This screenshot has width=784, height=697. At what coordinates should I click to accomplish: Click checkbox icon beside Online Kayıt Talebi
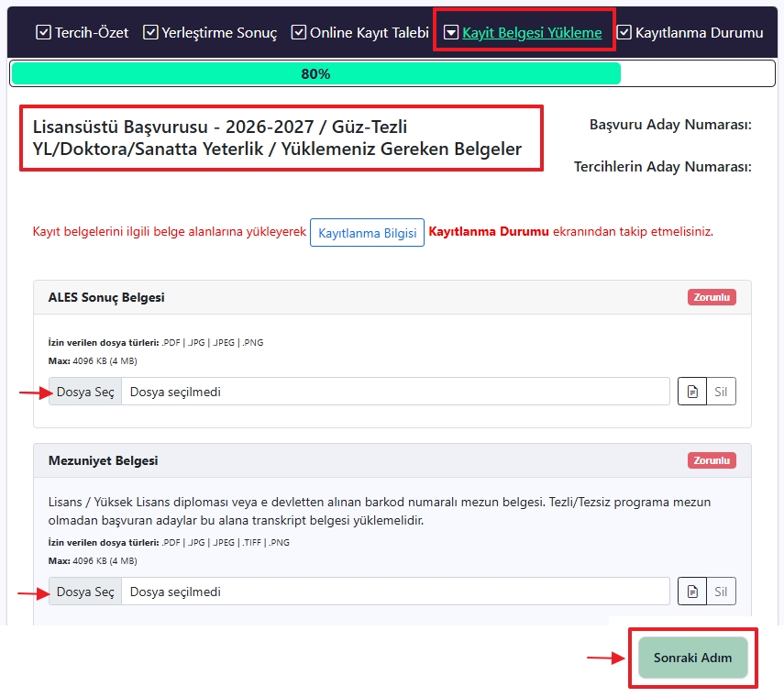pyautogui.click(x=299, y=32)
